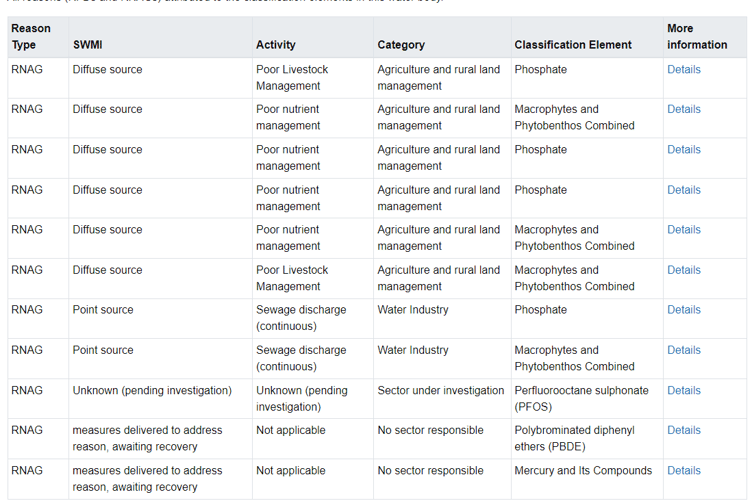The image size is (752, 501).
Task: Open Details for Perfluorooctane sulphonate (PFOS) row
Action: coord(683,390)
